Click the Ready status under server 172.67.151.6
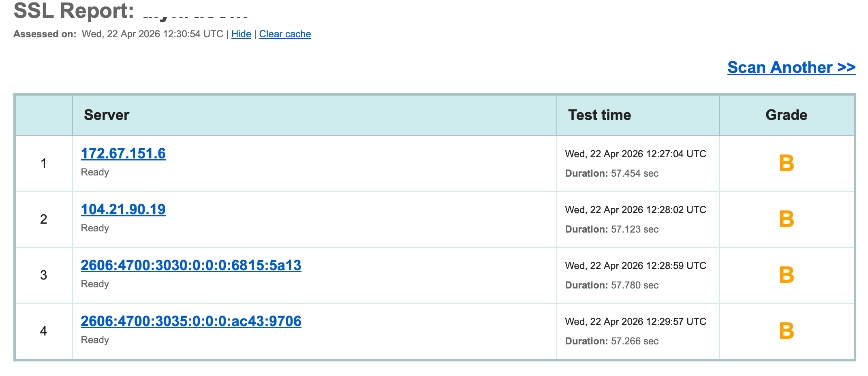This screenshot has height=376, width=868. pos(95,172)
